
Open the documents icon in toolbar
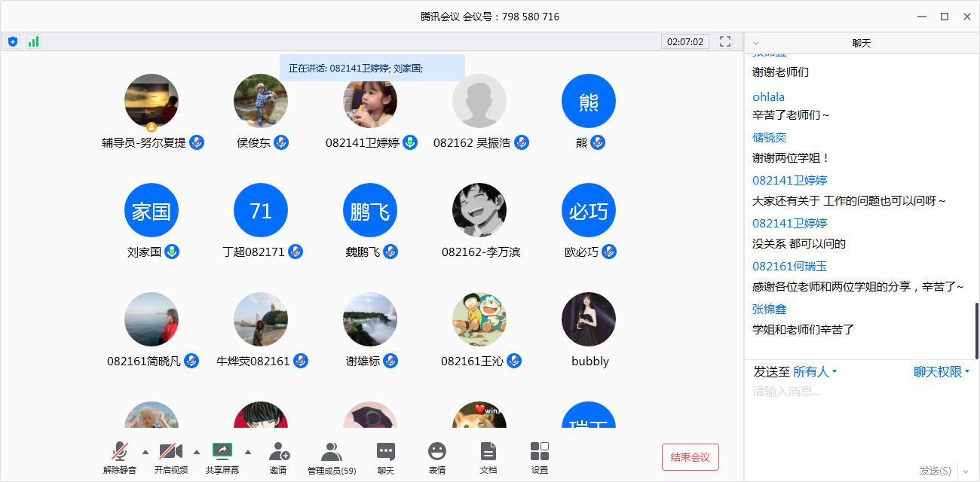point(488,457)
